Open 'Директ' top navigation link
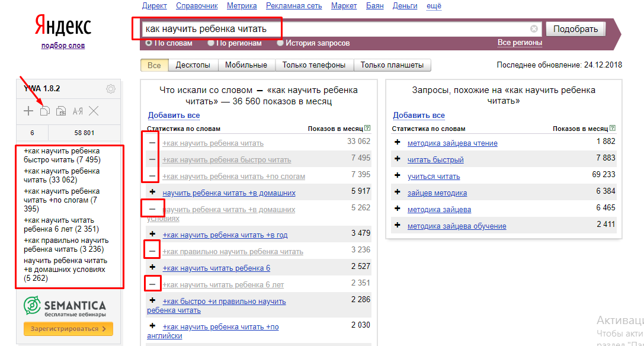 point(155,6)
